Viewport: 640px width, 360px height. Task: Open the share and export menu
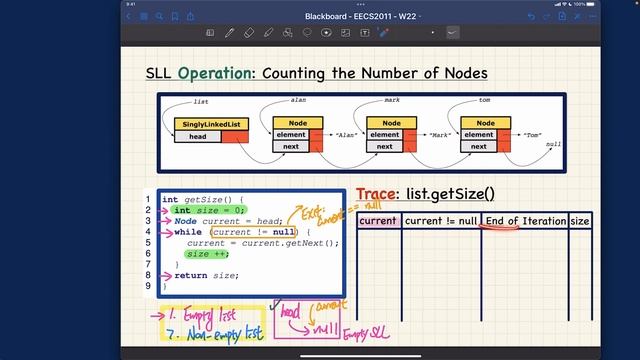(x=191, y=16)
